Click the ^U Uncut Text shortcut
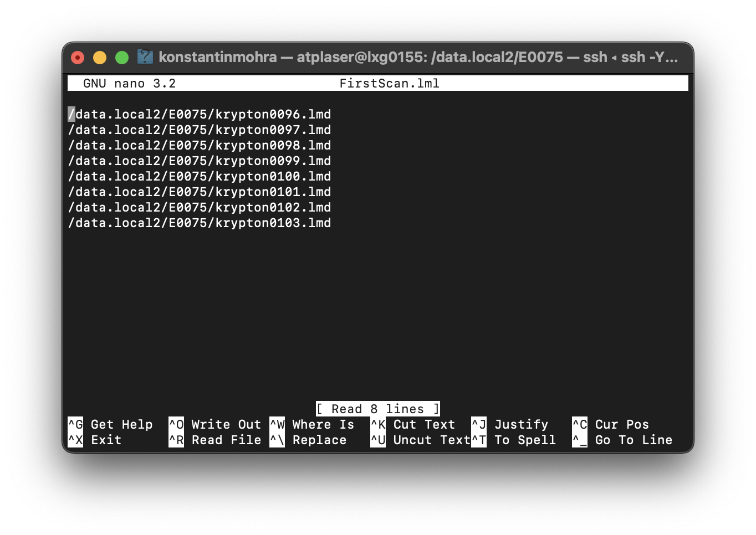 [421, 440]
